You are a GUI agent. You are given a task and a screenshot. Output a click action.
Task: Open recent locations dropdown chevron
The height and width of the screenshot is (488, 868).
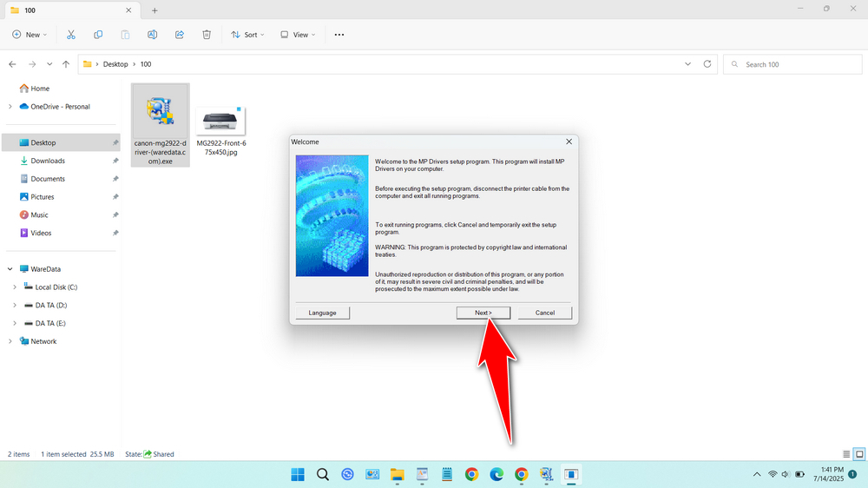(49, 64)
